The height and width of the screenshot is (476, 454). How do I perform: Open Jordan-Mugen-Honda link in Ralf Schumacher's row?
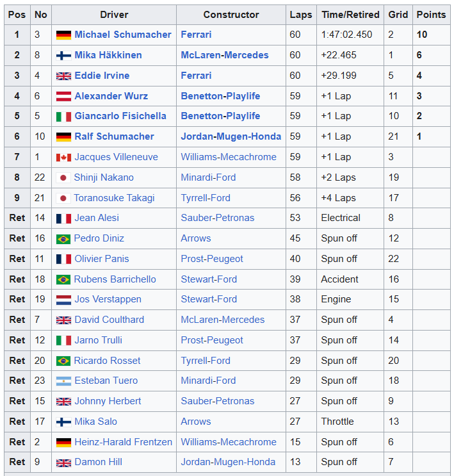[x=231, y=136]
